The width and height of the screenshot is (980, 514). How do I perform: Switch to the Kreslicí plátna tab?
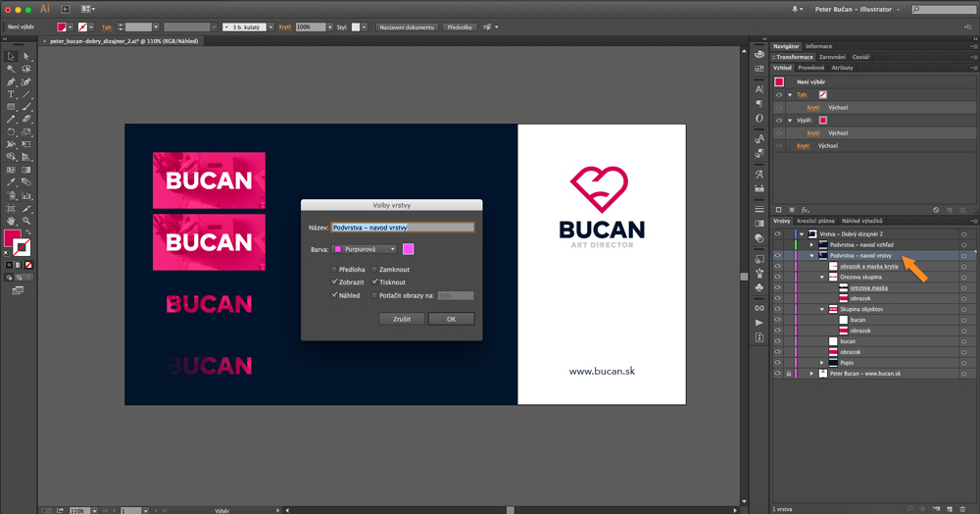(x=815, y=221)
